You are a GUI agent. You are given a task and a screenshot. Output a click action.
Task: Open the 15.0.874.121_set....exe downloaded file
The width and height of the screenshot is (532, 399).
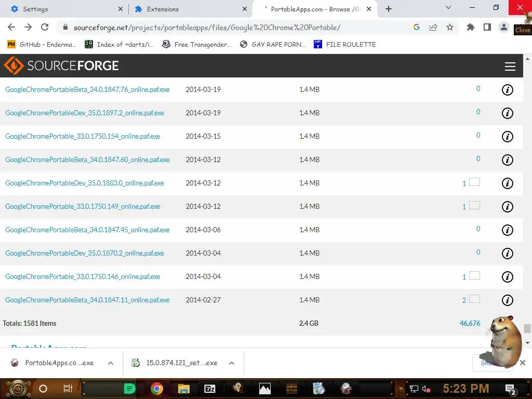pyautogui.click(x=175, y=363)
